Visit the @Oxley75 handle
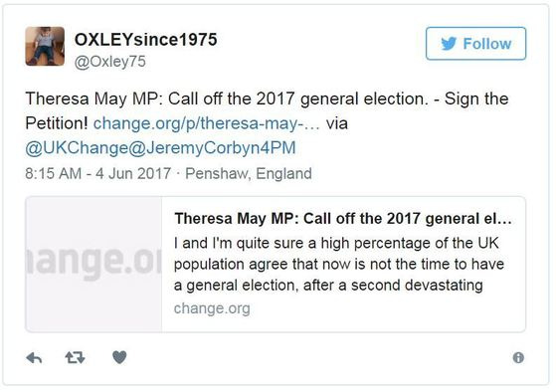The width and height of the screenshot is (556, 392). [110, 62]
